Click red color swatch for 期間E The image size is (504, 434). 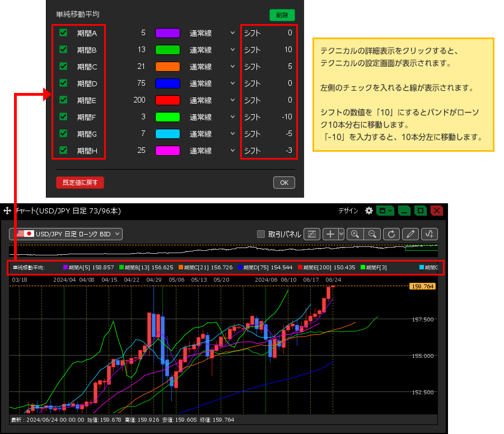tap(168, 100)
